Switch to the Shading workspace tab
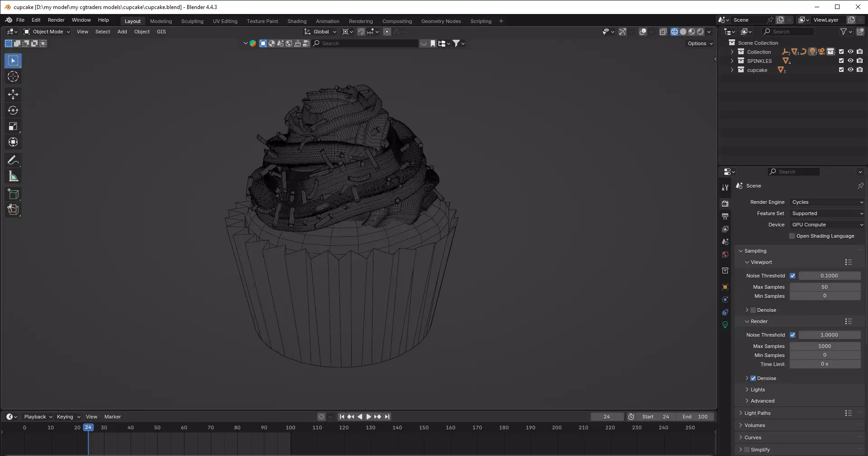 pos(297,21)
